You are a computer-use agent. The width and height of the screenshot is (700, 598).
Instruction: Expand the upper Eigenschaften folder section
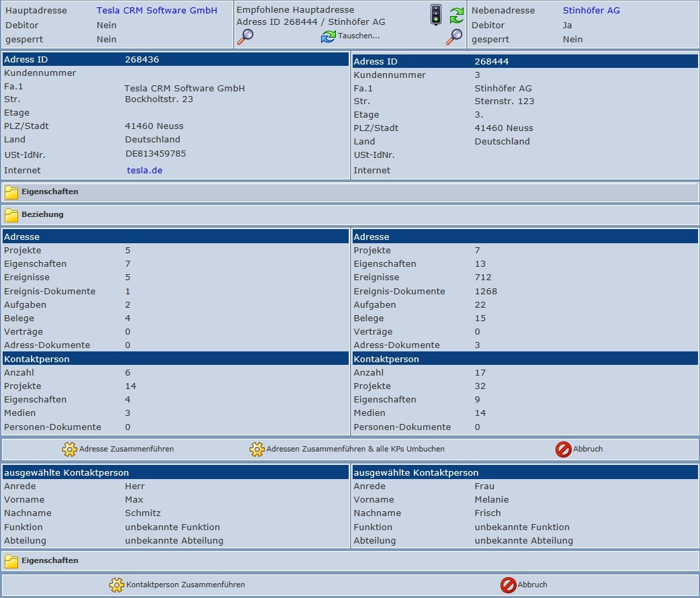tap(11, 192)
